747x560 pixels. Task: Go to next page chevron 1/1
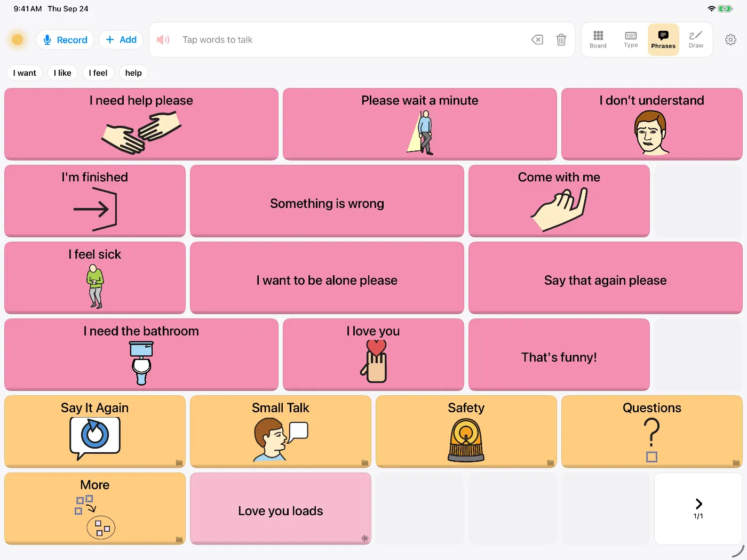point(698,508)
